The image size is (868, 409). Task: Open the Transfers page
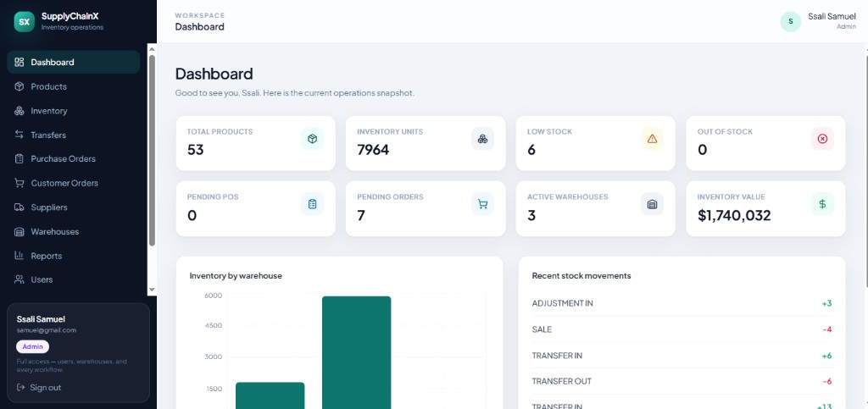click(x=74, y=135)
